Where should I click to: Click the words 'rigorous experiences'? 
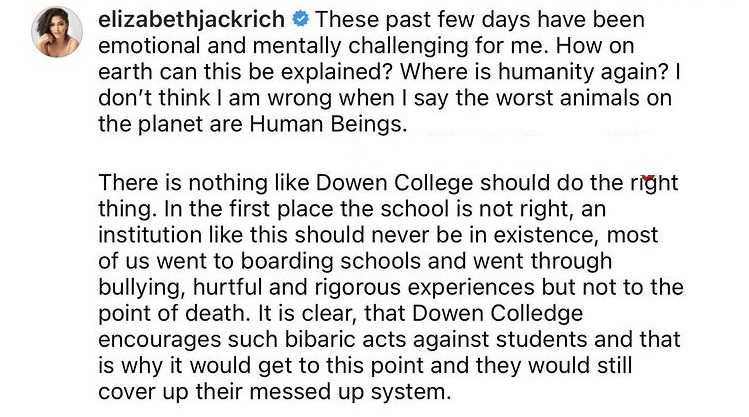click(425, 288)
